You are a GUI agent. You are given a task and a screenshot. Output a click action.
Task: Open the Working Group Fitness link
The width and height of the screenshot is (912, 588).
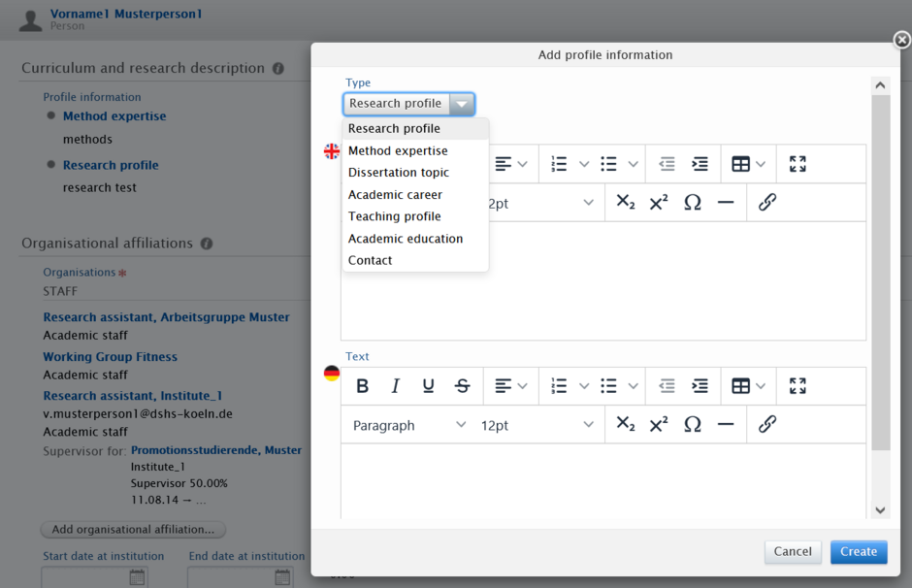tap(110, 356)
